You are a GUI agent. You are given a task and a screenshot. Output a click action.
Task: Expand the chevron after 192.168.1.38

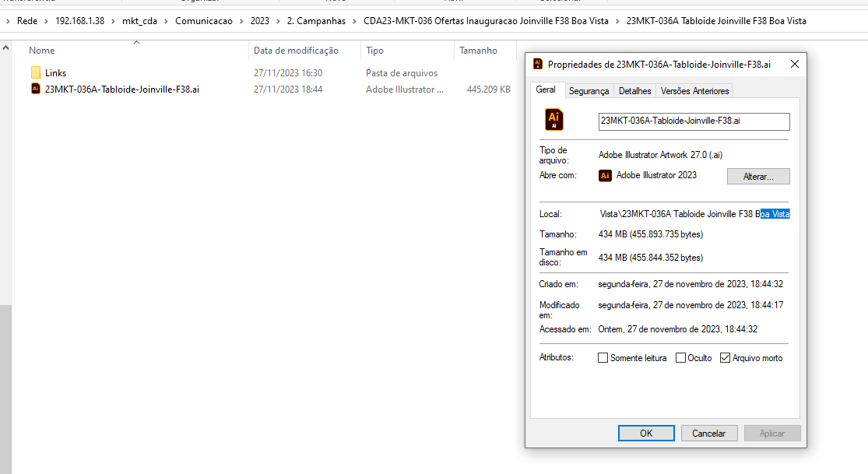click(x=113, y=21)
